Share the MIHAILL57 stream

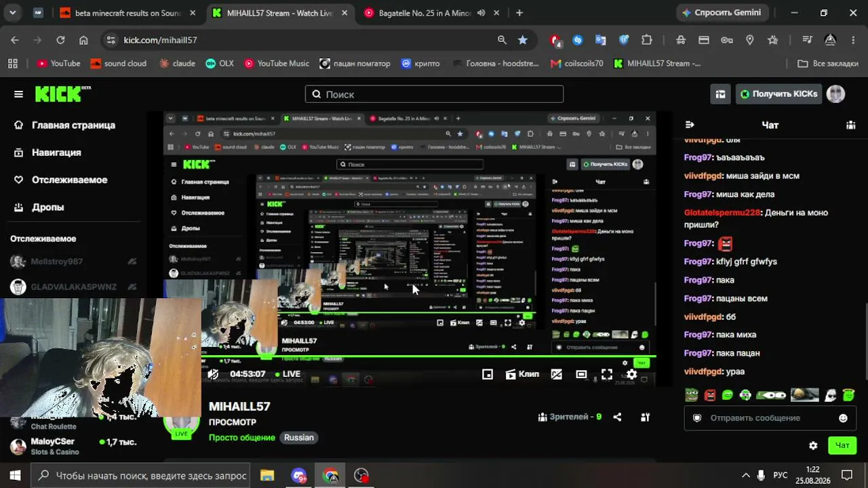(617, 417)
